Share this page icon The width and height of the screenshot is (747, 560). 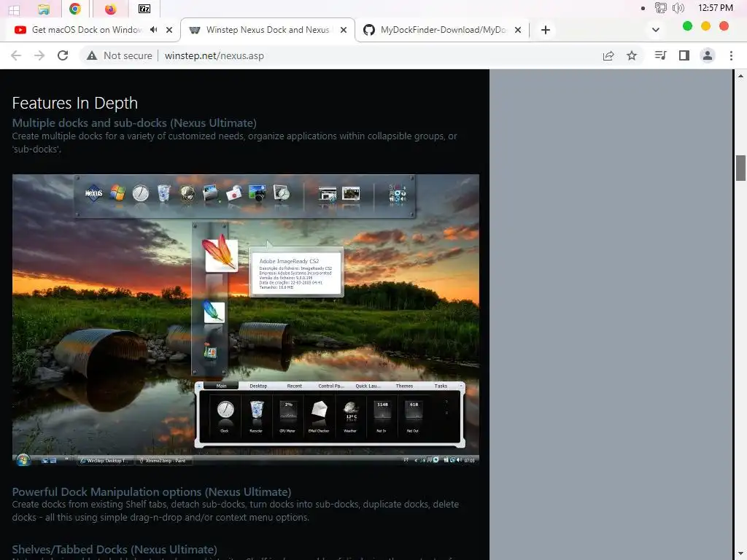click(608, 55)
